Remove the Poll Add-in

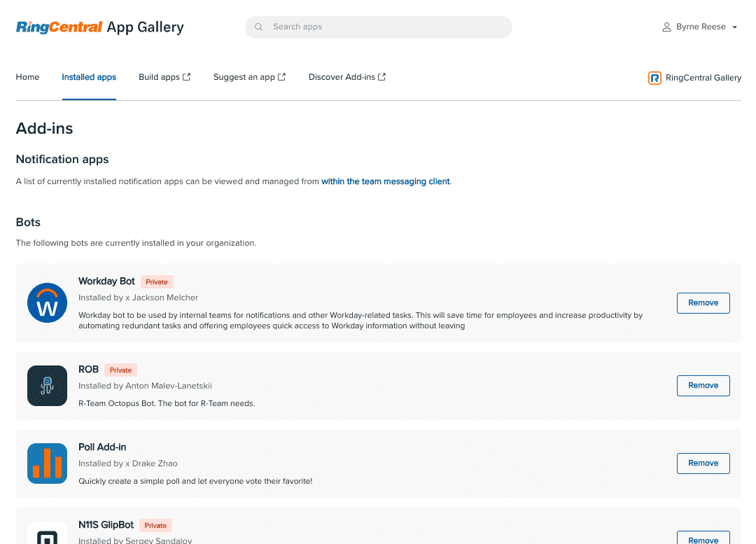click(703, 463)
